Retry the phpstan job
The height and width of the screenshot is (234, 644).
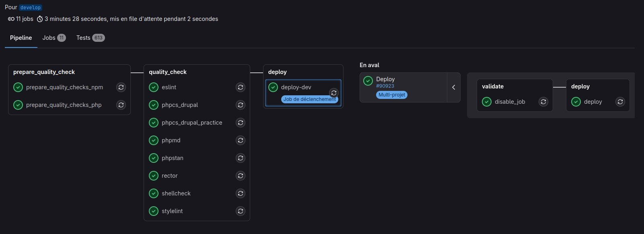point(241,158)
